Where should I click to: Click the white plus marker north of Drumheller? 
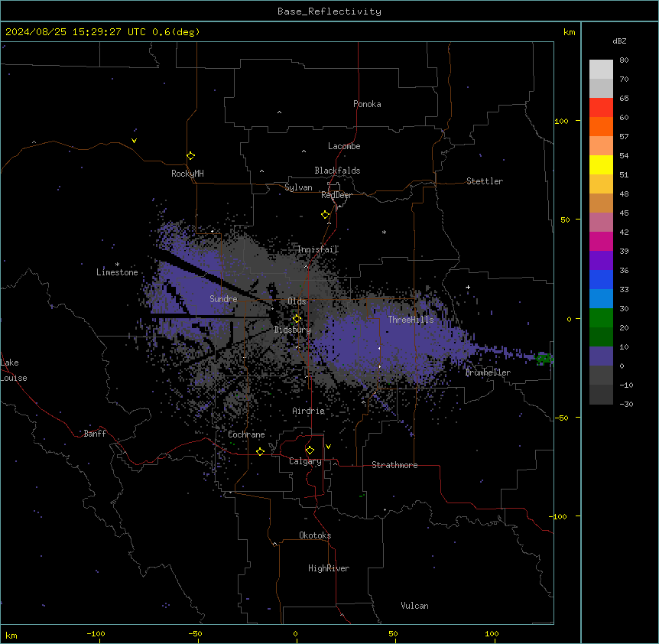click(468, 287)
